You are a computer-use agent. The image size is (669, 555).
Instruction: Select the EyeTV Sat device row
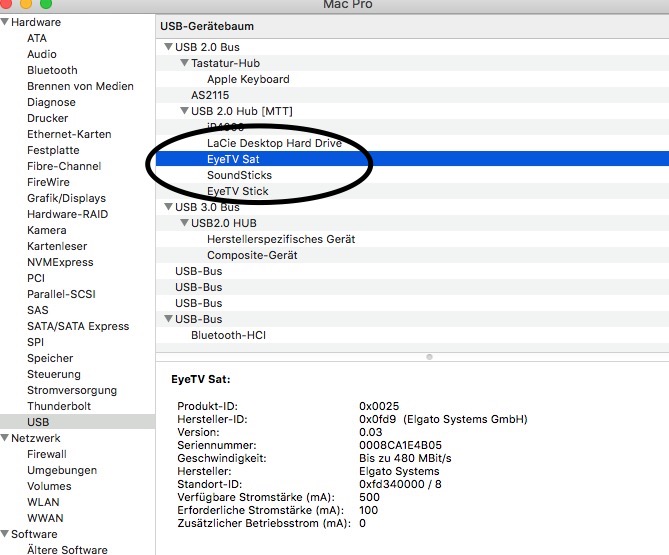click(x=412, y=159)
